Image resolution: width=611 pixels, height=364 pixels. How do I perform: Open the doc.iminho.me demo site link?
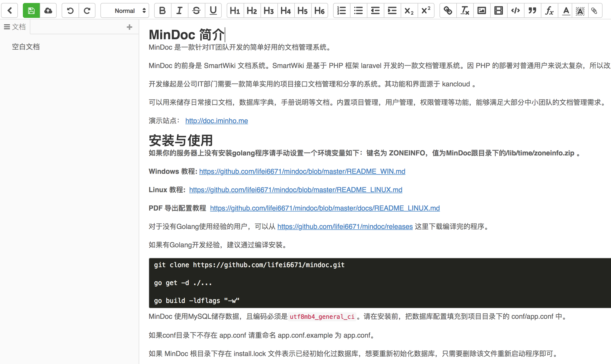click(x=216, y=121)
